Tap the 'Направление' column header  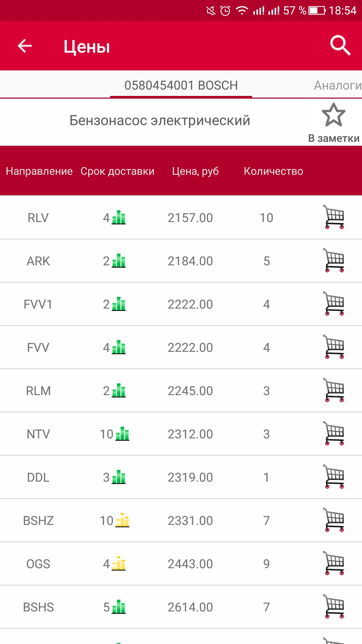point(39,171)
